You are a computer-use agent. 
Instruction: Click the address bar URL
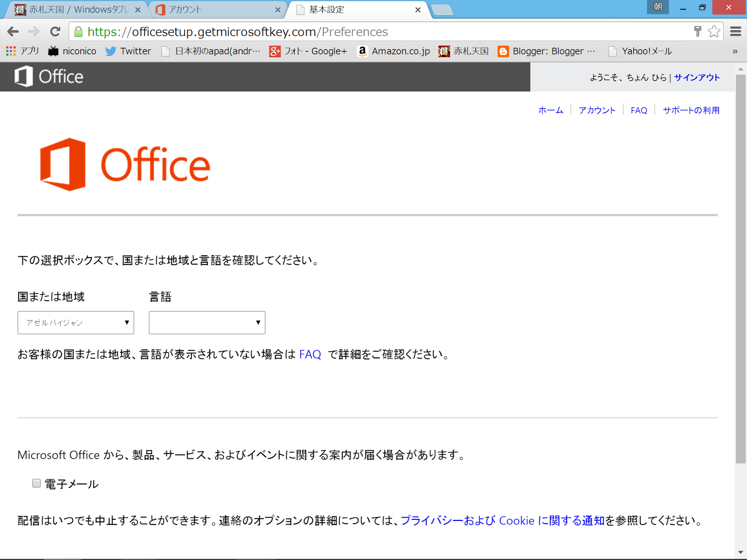point(238,32)
